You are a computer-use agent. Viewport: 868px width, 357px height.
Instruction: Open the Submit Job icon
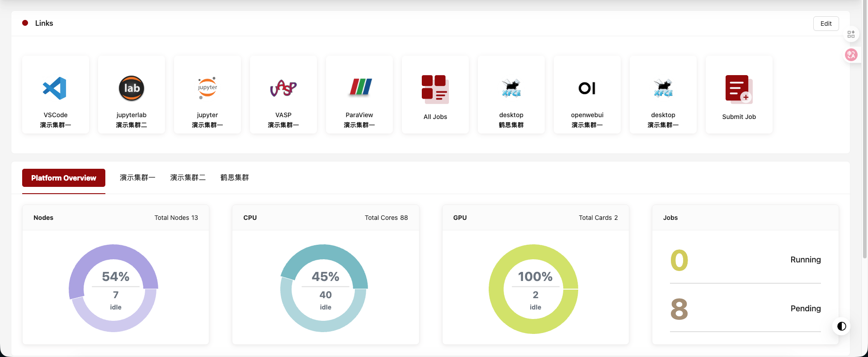(739, 89)
